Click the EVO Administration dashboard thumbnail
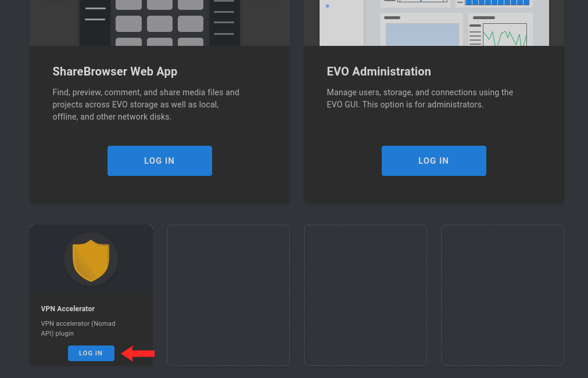Screen dimensions: 588x378 (x=434, y=23)
